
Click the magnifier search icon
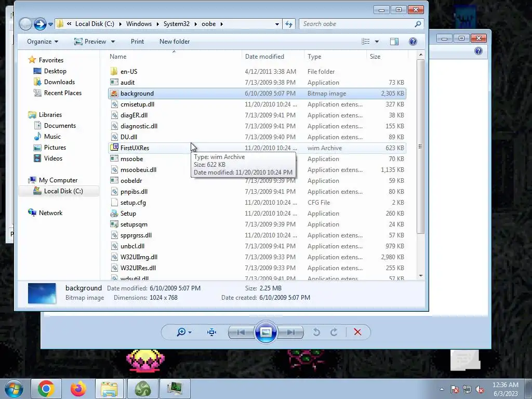click(x=418, y=24)
